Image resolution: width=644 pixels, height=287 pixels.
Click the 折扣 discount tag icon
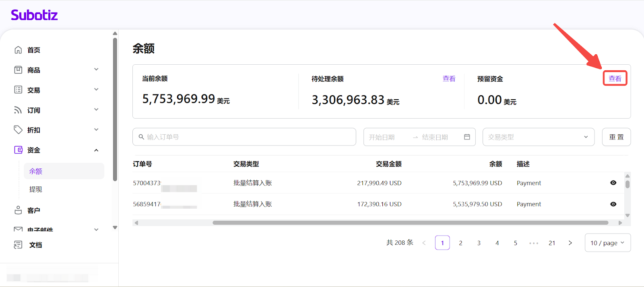point(18,130)
